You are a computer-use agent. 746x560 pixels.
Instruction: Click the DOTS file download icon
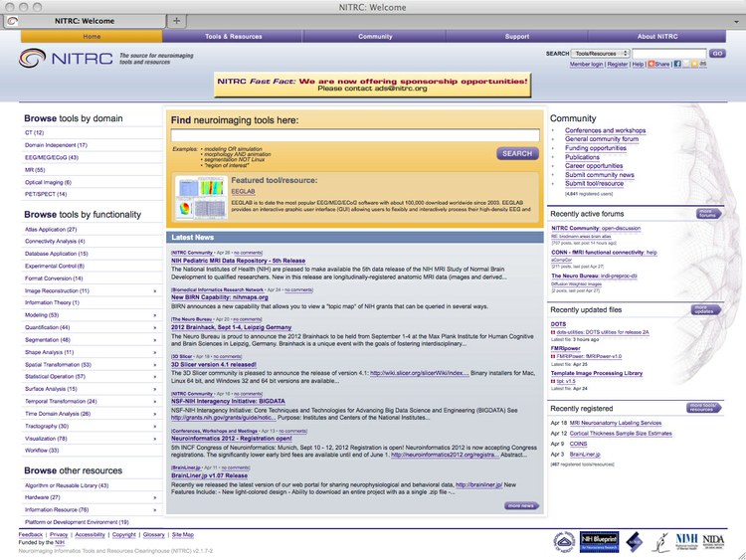pyautogui.click(x=553, y=332)
